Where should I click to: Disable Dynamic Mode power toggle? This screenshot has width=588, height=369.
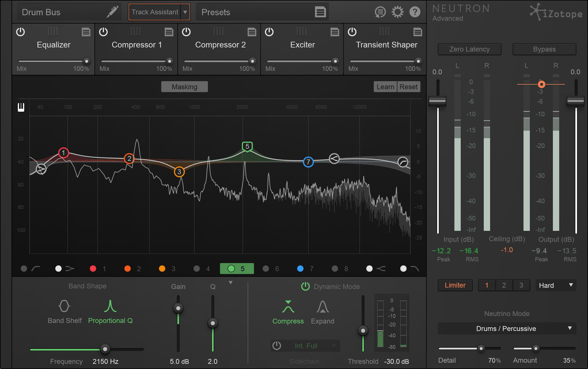click(305, 286)
